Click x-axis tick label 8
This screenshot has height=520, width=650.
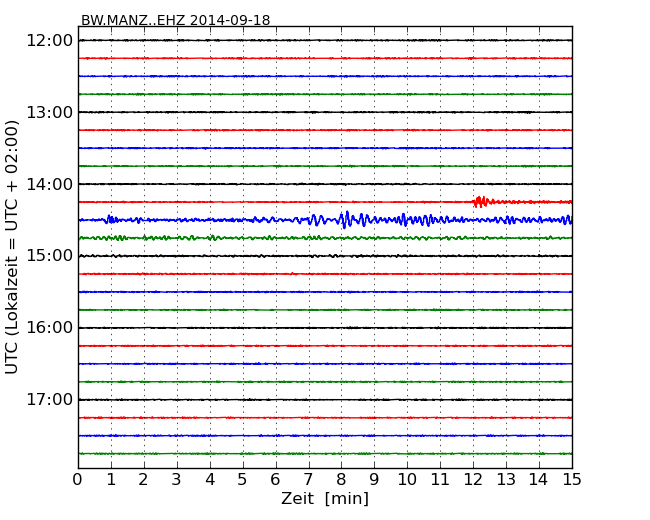(342, 480)
